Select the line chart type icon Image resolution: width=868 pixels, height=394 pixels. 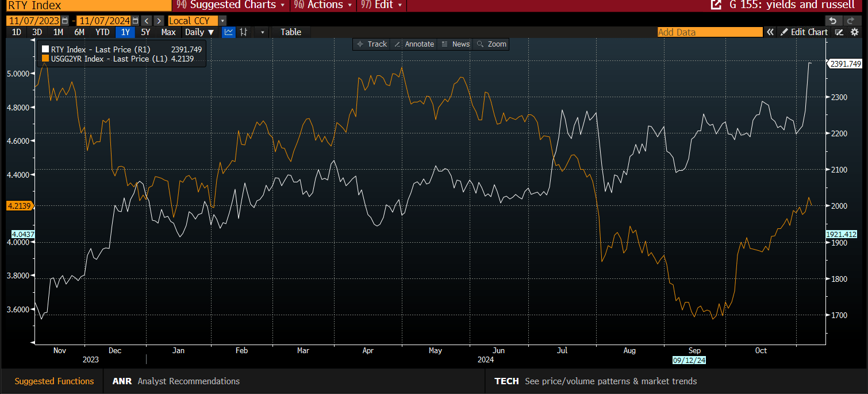click(x=229, y=32)
